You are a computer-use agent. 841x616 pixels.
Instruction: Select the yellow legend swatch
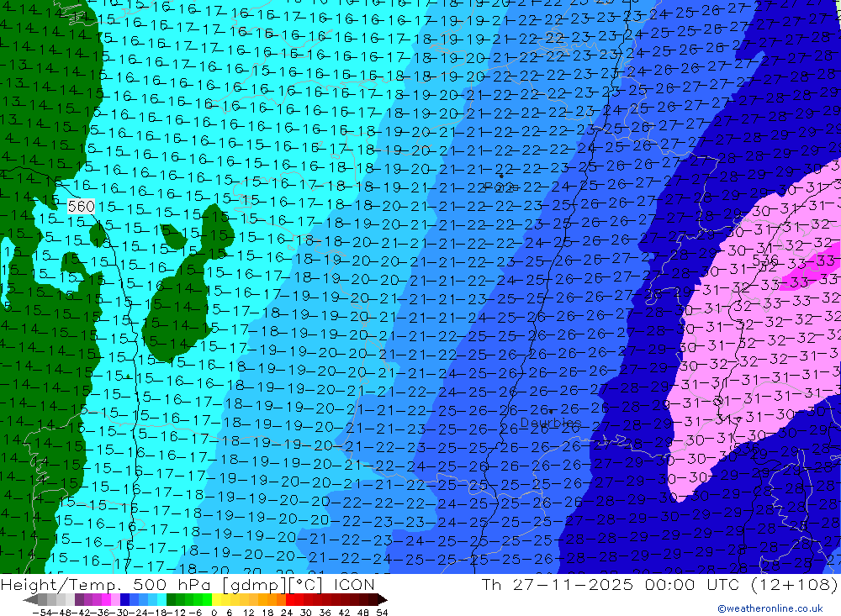click(217, 599)
